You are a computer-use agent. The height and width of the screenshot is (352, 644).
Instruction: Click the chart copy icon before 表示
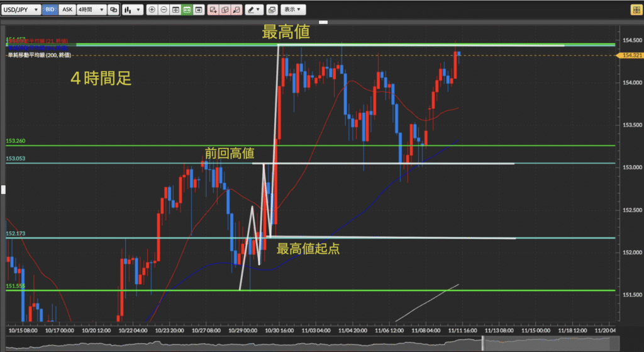click(x=272, y=10)
